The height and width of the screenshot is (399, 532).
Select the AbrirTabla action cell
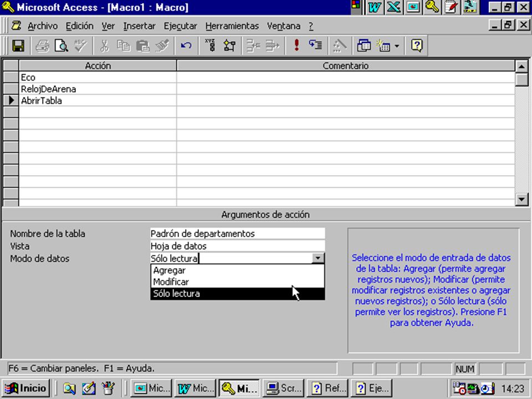point(98,100)
